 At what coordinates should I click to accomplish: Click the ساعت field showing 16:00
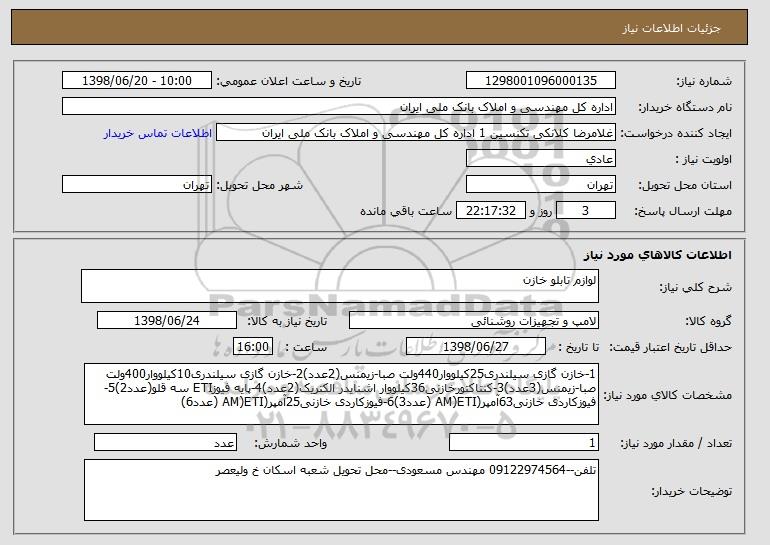point(253,347)
